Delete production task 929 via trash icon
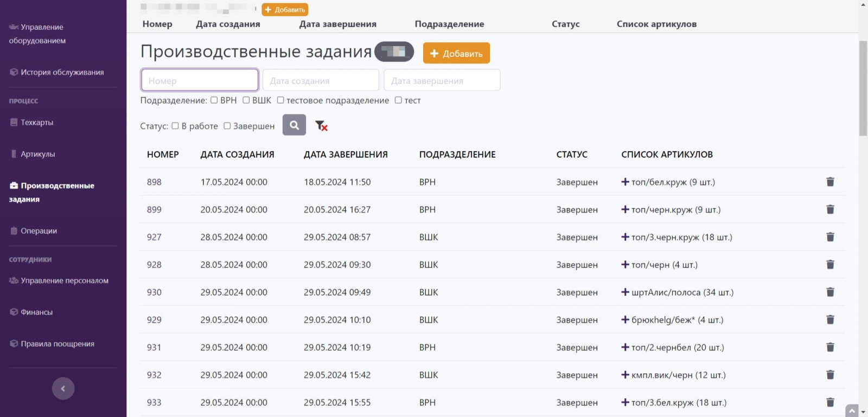 pyautogui.click(x=830, y=320)
